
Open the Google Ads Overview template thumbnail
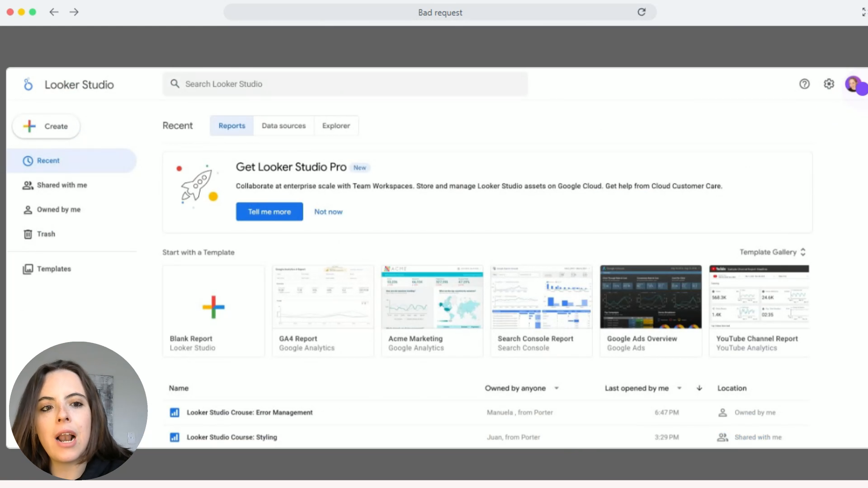[651, 297]
